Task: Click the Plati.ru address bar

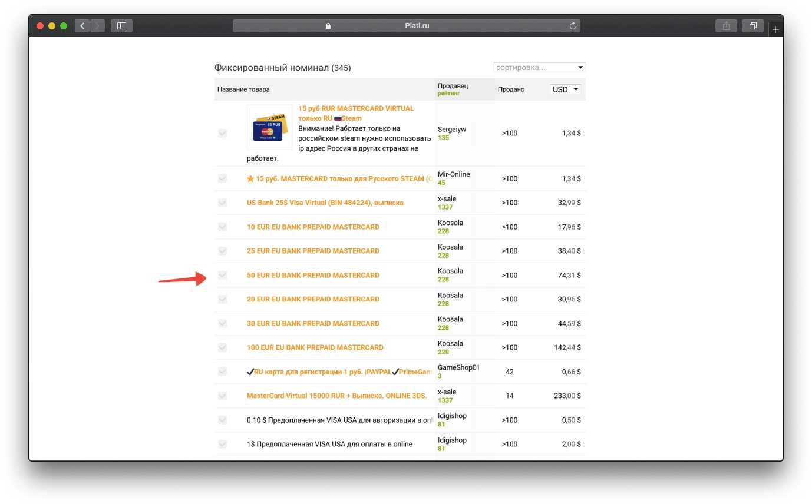Action: [x=407, y=26]
